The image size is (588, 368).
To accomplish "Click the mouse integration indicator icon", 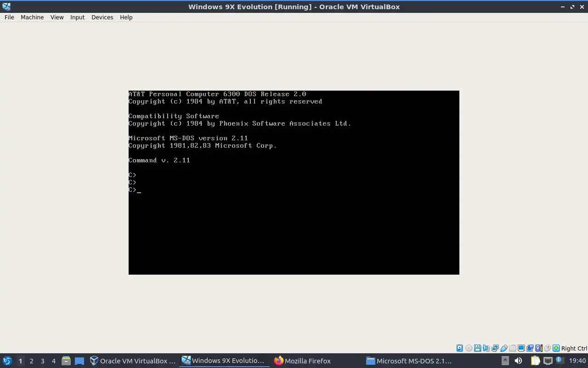I will [547, 348].
